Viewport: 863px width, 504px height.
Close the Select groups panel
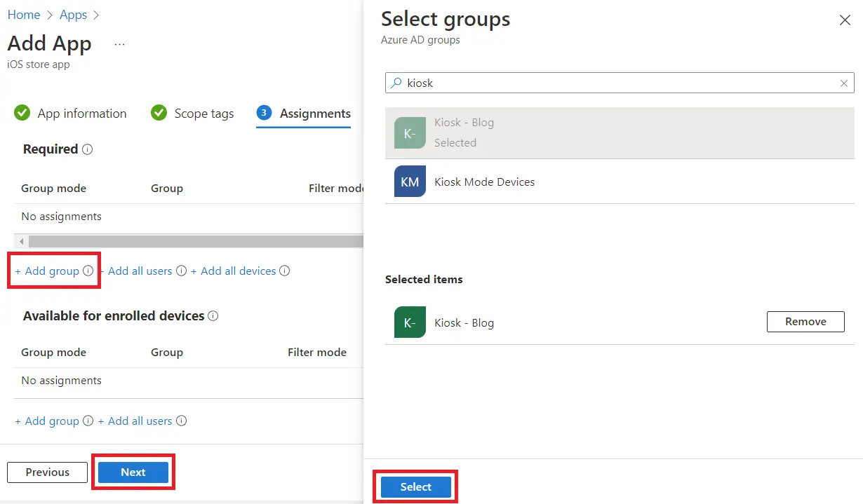[x=845, y=20]
